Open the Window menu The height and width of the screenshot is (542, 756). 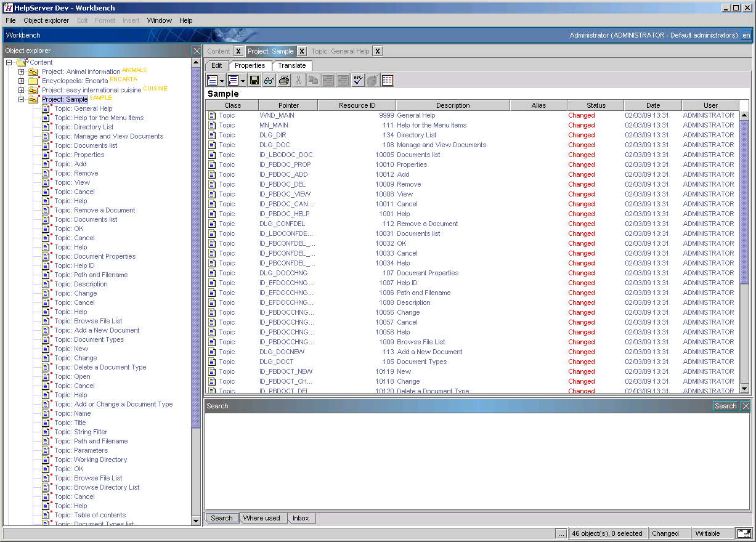click(x=159, y=20)
